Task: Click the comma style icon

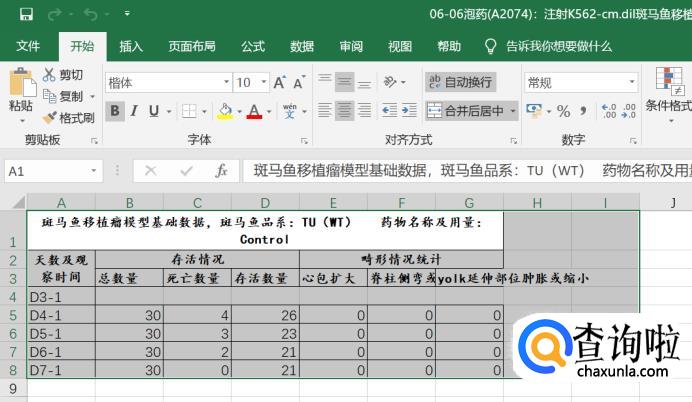Action: pos(583,111)
